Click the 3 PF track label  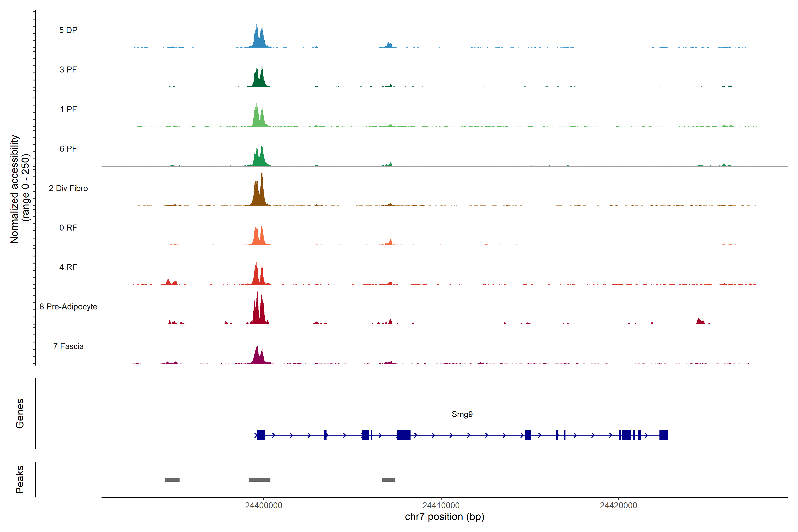pyautogui.click(x=68, y=70)
